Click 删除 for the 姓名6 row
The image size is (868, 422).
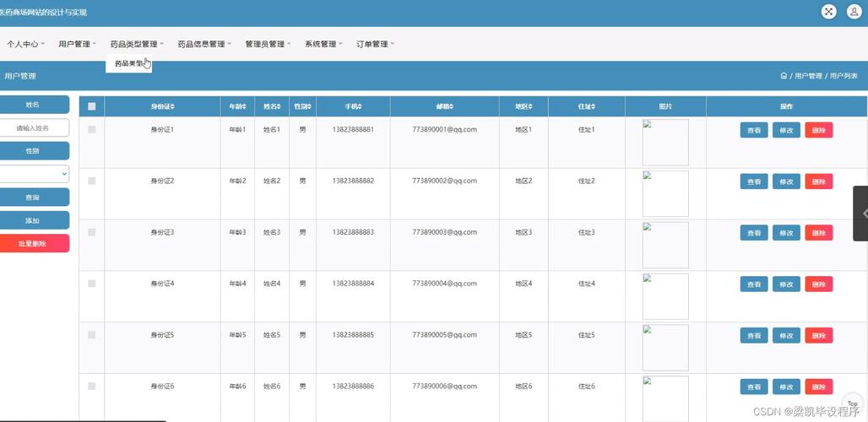(819, 387)
